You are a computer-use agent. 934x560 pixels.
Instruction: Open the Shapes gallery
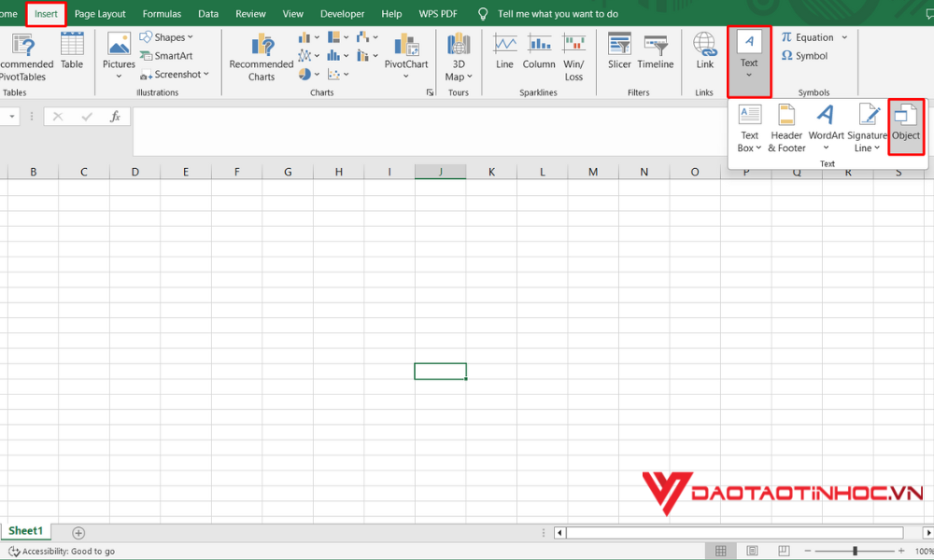[167, 36]
